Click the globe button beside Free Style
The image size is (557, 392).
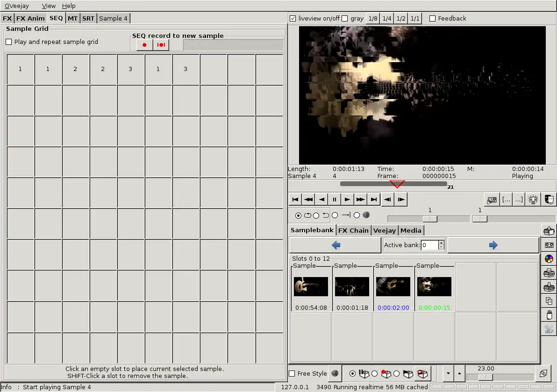click(x=335, y=373)
